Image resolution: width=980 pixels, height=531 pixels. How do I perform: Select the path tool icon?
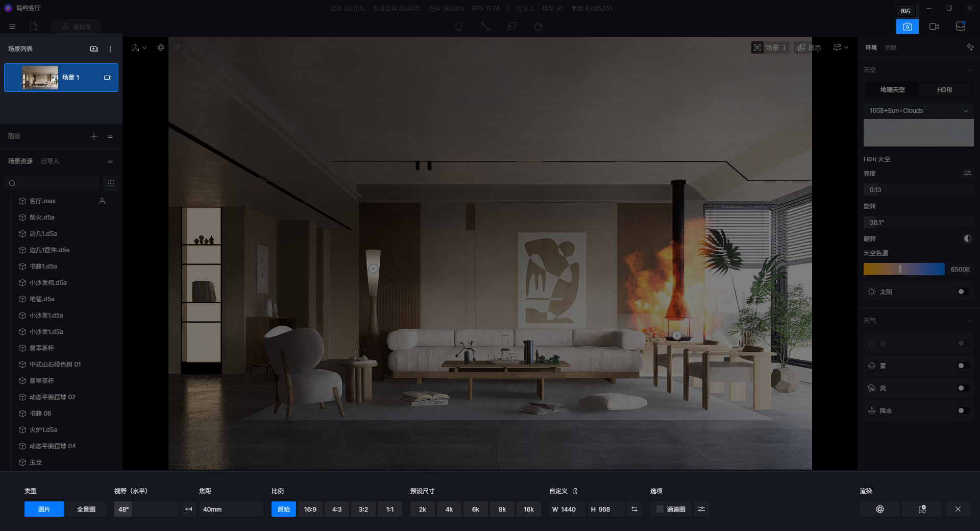pos(485,27)
